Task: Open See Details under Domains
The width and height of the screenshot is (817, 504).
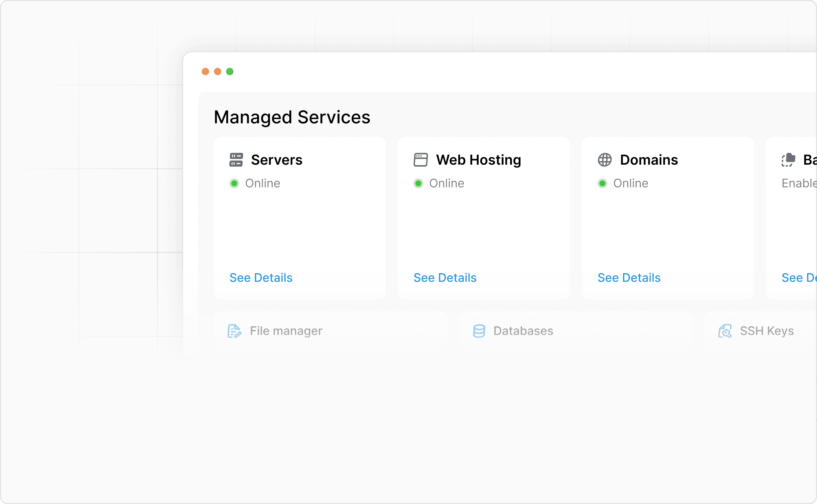Action: point(629,277)
